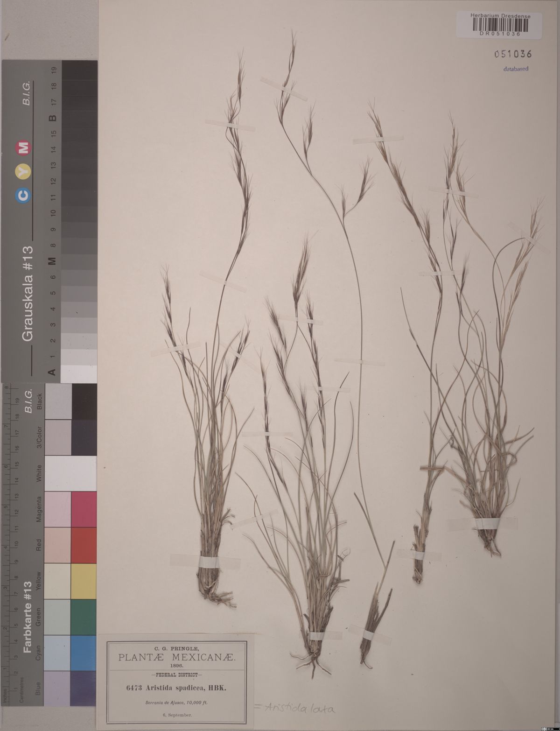Select the saturated magenta color patch
The width and height of the screenshot is (560, 731).
(84, 509)
